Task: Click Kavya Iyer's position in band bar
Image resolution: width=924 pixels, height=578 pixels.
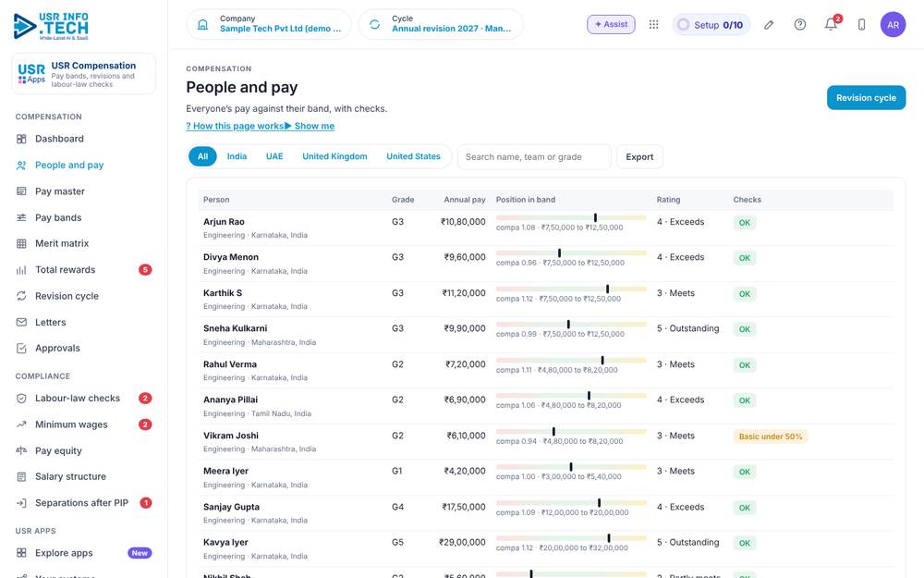Action: pyautogui.click(x=571, y=538)
